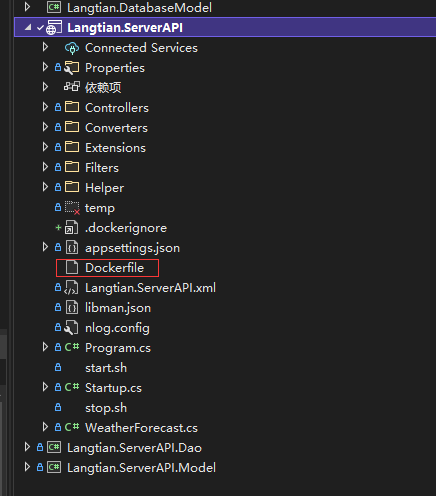Image resolution: width=436 pixels, height=496 pixels.
Task: Expand the Helper folder arrow
Action: pyautogui.click(x=45, y=187)
